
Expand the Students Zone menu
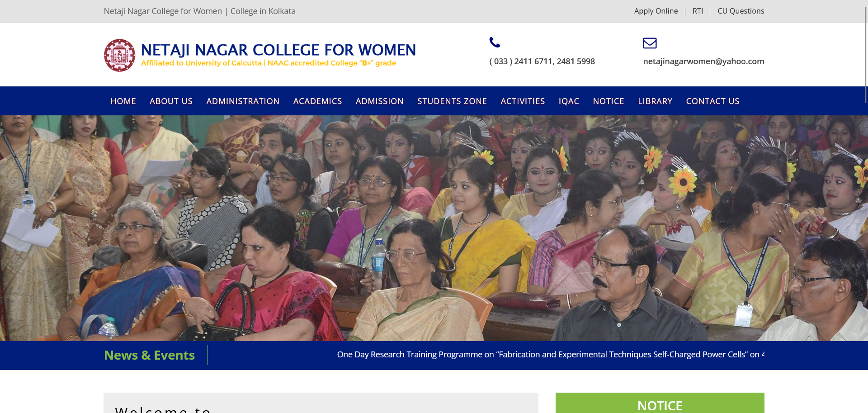452,101
